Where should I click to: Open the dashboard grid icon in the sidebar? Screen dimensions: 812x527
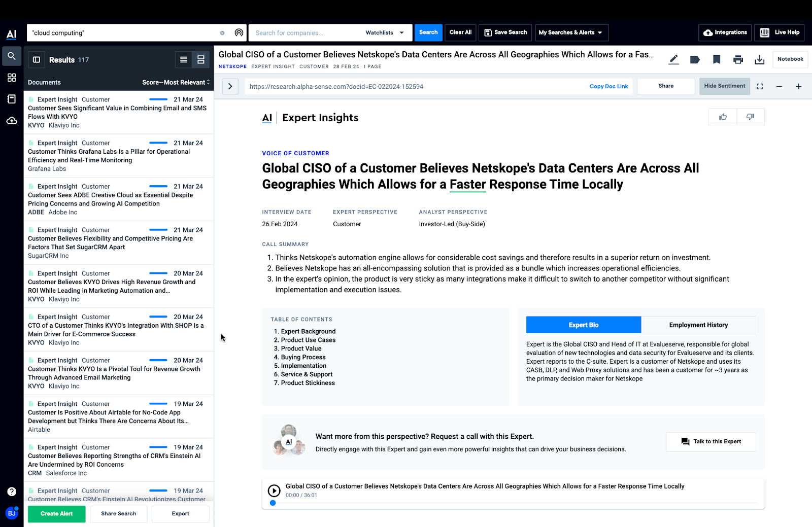click(x=12, y=78)
